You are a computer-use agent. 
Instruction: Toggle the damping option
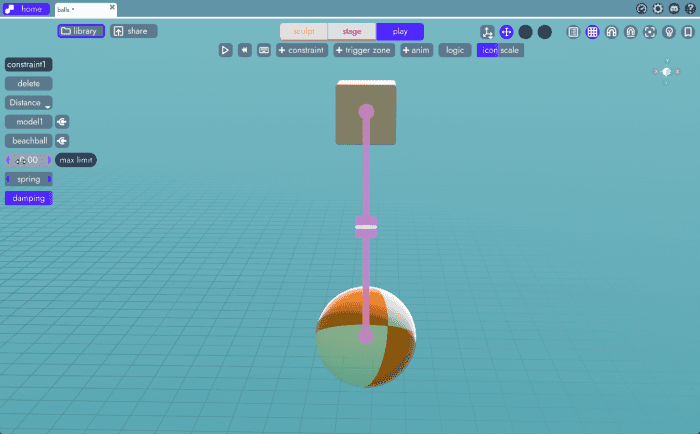coord(29,198)
